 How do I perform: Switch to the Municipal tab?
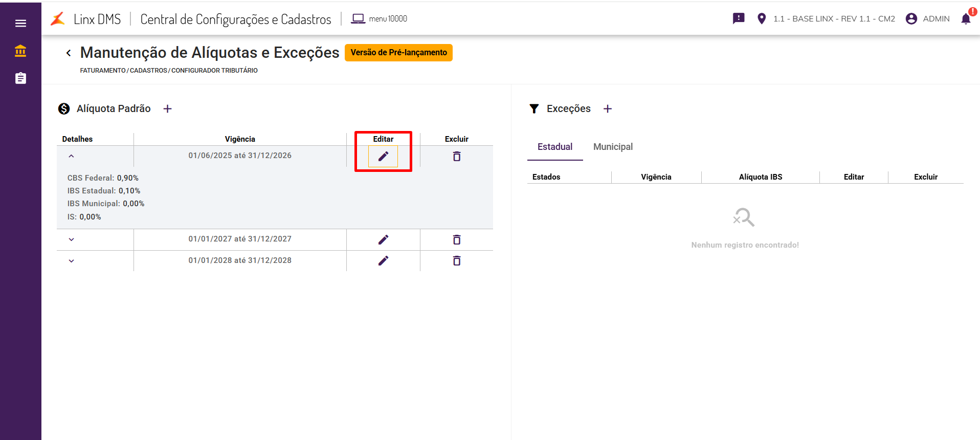613,147
